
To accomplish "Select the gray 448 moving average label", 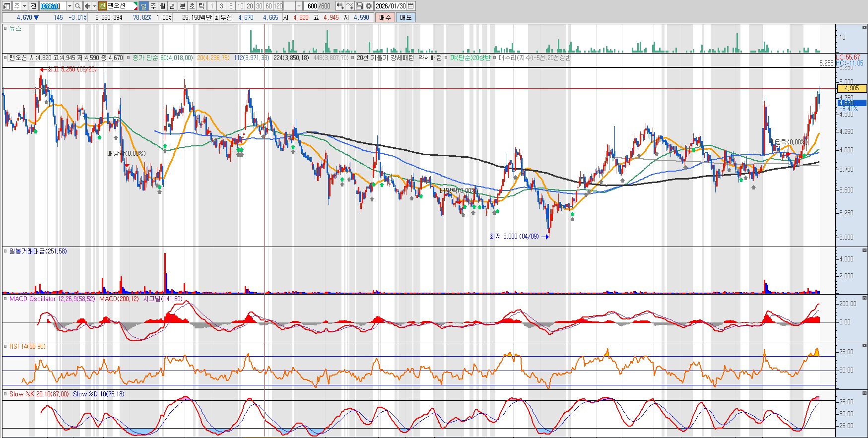I will (331, 58).
